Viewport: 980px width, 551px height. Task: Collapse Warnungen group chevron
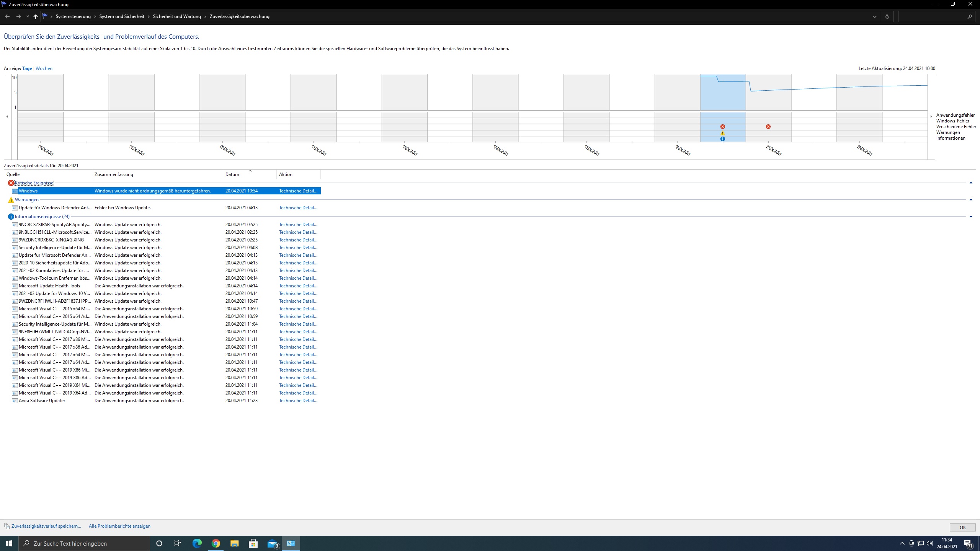coord(971,200)
